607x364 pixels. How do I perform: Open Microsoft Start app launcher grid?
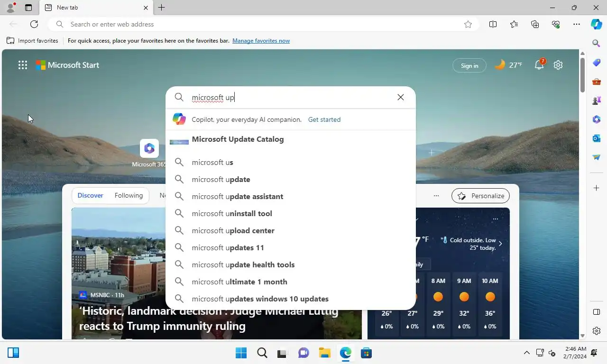coord(23,65)
